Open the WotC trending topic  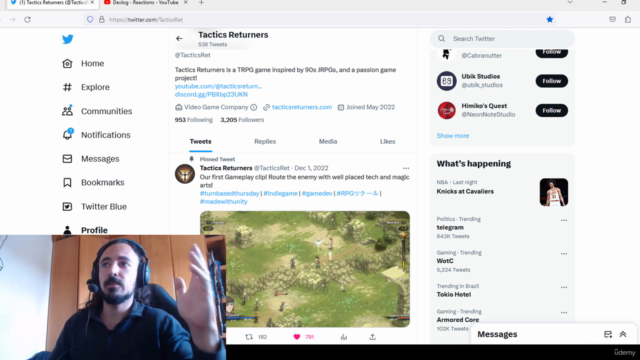click(445, 261)
